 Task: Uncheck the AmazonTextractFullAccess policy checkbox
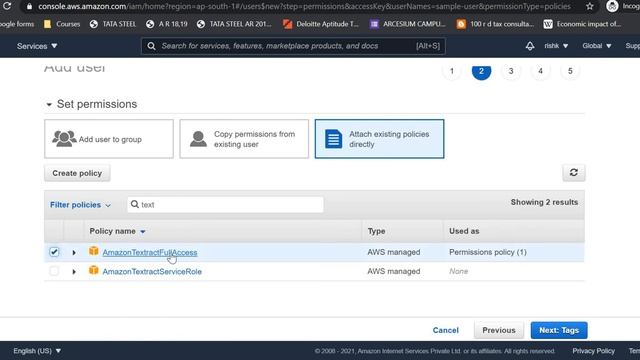(x=54, y=252)
